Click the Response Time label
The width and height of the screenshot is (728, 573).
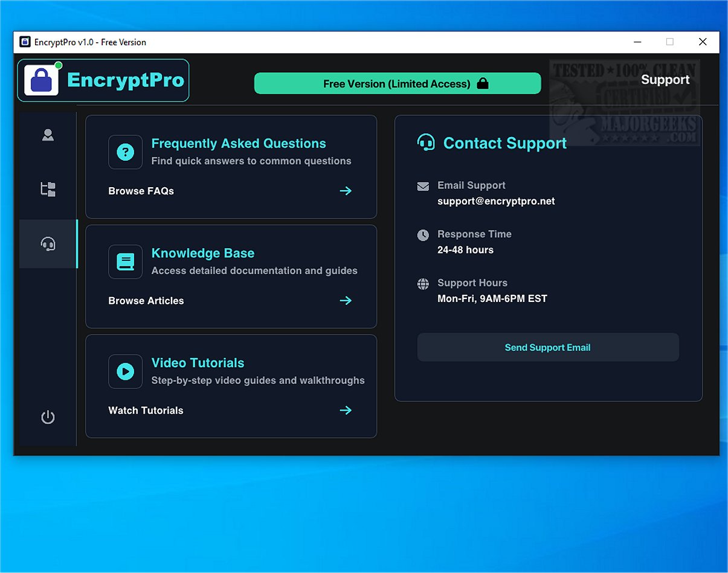[474, 234]
